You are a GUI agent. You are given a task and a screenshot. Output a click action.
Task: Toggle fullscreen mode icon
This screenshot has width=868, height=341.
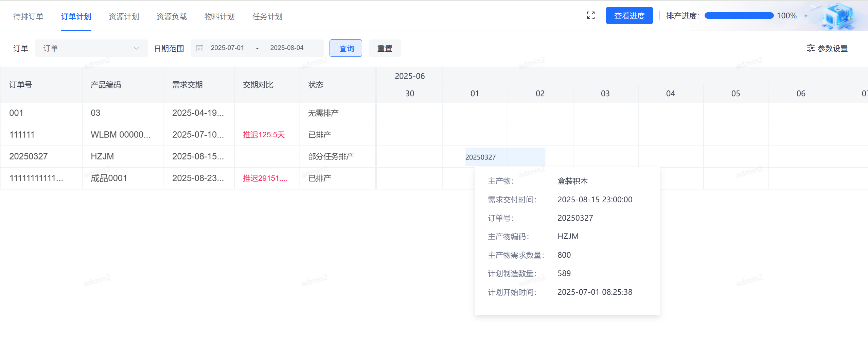click(x=590, y=16)
